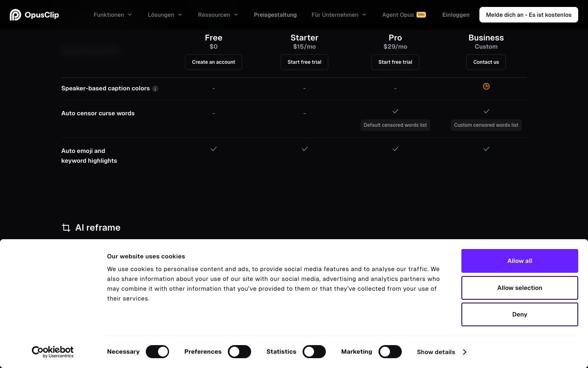Click the OpusClip logo icon
Screen dimensions: 588x368
coord(15,15)
